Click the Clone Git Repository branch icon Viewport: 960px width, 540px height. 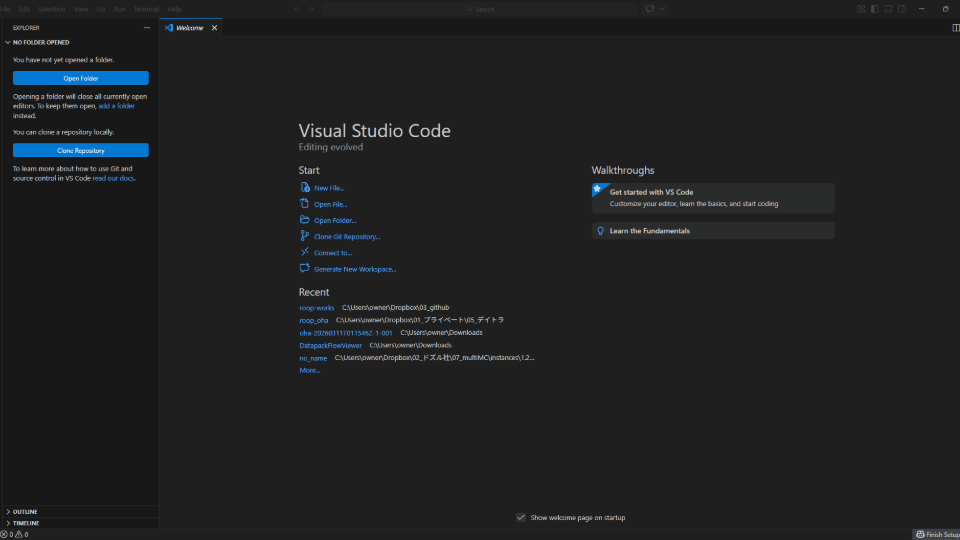[x=305, y=236]
